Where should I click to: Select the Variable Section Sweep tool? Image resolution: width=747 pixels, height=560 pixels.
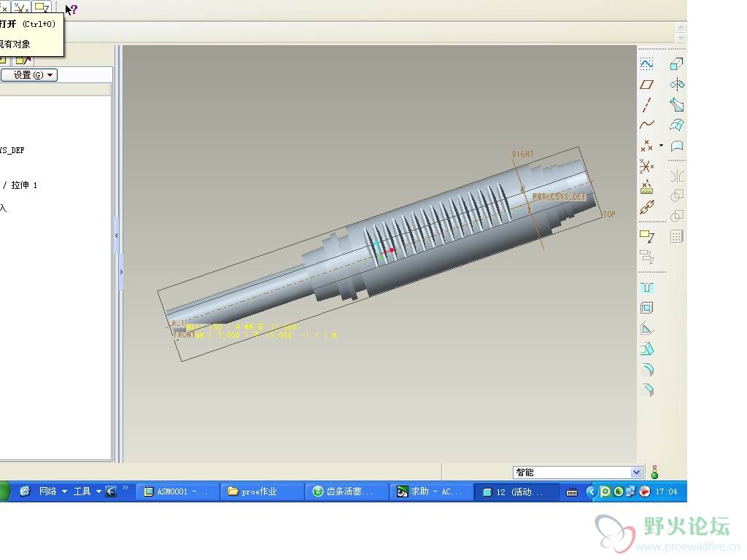tap(676, 105)
